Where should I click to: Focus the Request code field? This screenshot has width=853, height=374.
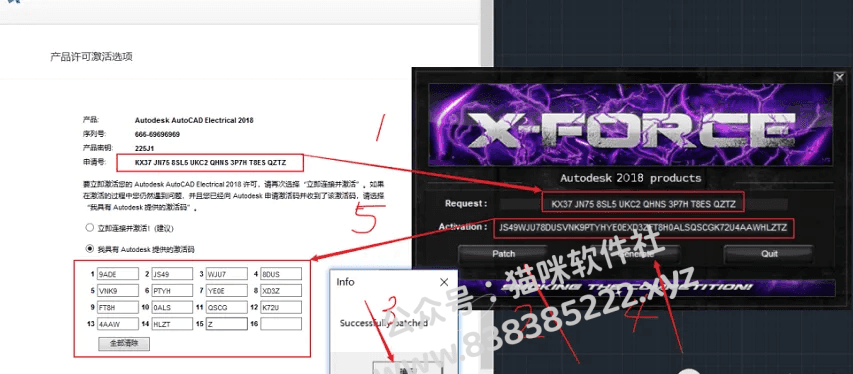643,204
